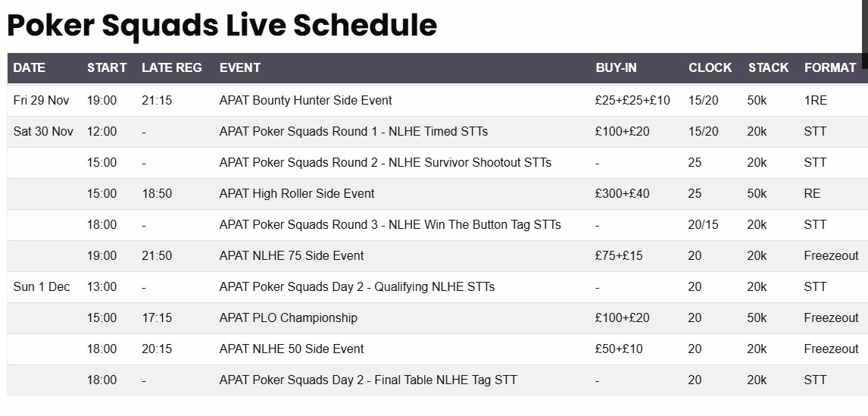Click the CLOCK column header
The width and height of the screenshot is (868, 416).
[x=710, y=67]
